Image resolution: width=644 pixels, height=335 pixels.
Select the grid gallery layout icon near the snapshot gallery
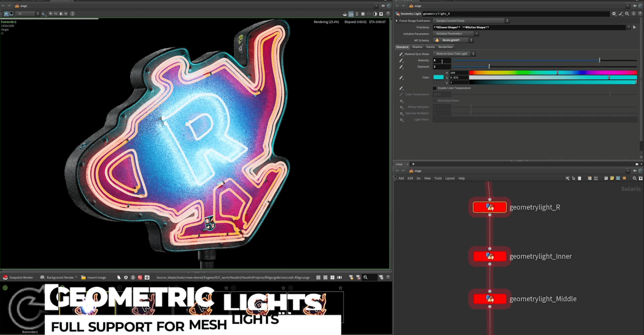[x=325, y=277]
